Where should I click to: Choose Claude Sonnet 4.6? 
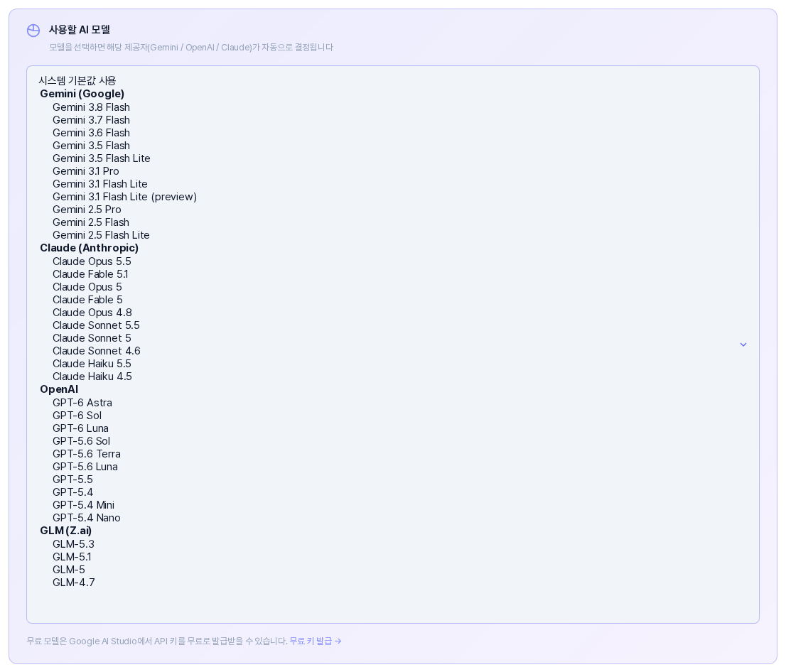point(96,351)
